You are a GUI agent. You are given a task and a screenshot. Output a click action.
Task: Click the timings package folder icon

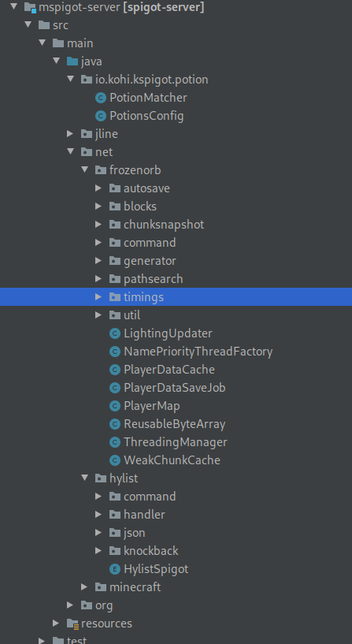pos(115,297)
